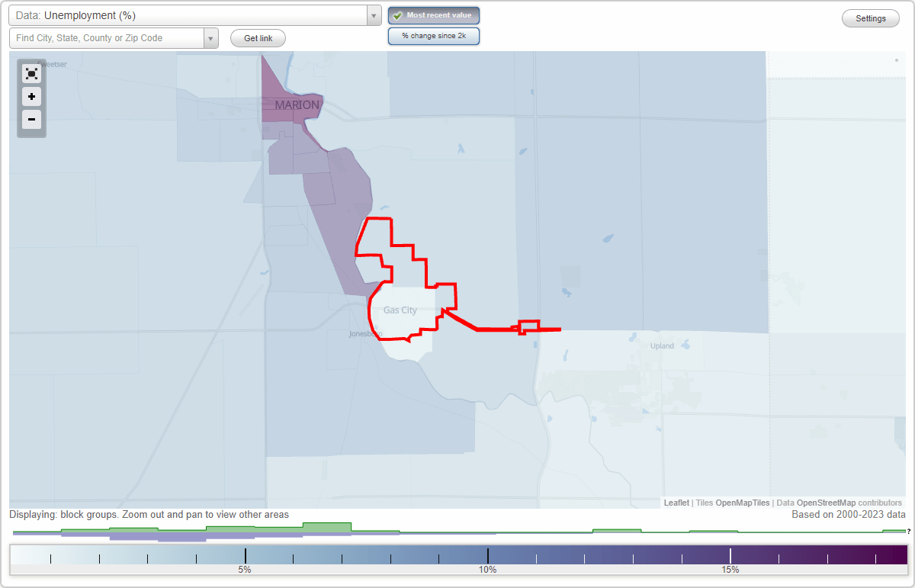Select the Data: Unemployment (%) combo box
The height and width of the screenshot is (588, 915).
point(195,15)
